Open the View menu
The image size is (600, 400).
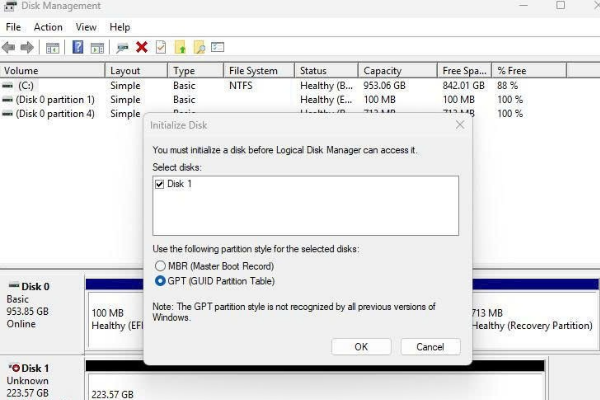[86, 27]
